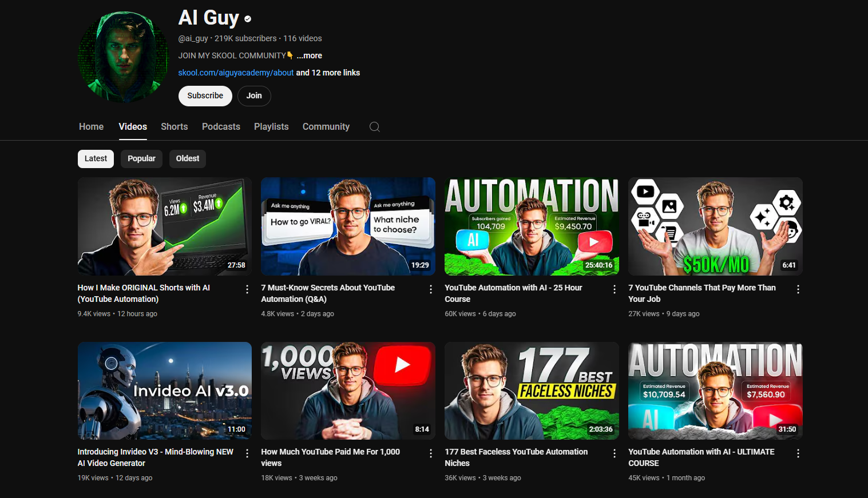This screenshot has width=868, height=498.
Task: Open the Playlists tab
Action: pyautogui.click(x=271, y=127)
